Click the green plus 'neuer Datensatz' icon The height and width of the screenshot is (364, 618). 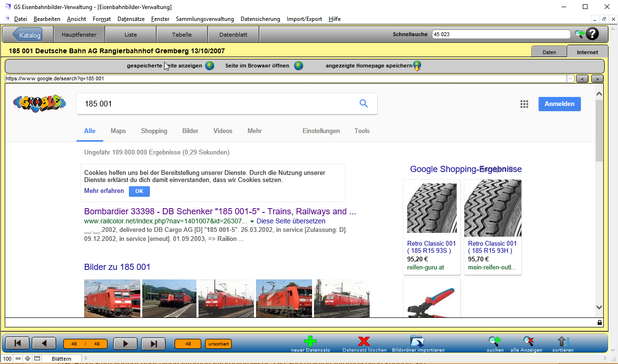[310, 341]
